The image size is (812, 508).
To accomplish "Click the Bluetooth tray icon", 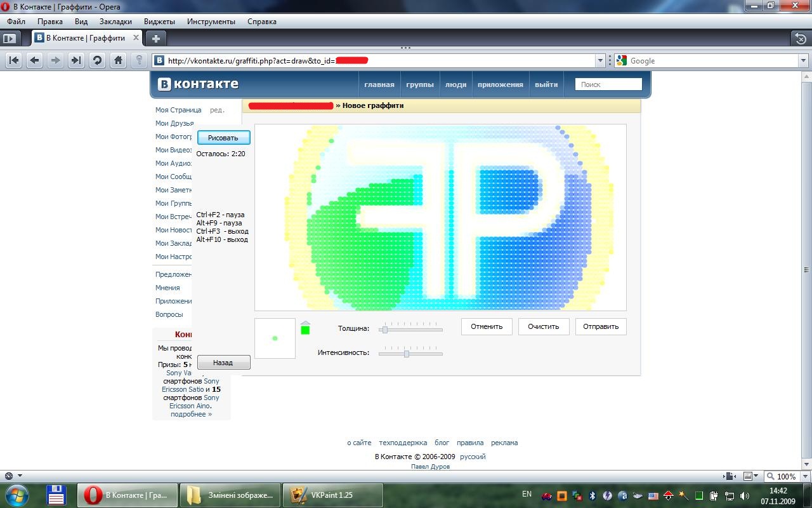I will coord(592,495).
